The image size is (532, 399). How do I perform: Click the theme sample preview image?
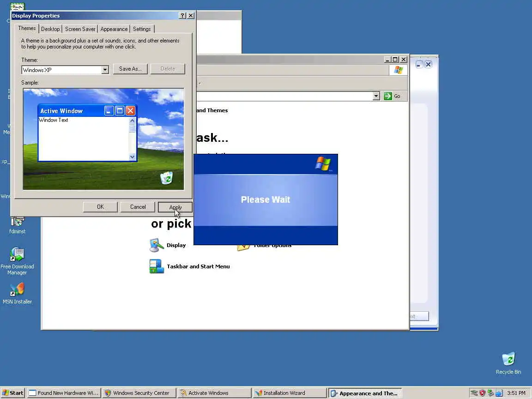[x=103, y=139]
